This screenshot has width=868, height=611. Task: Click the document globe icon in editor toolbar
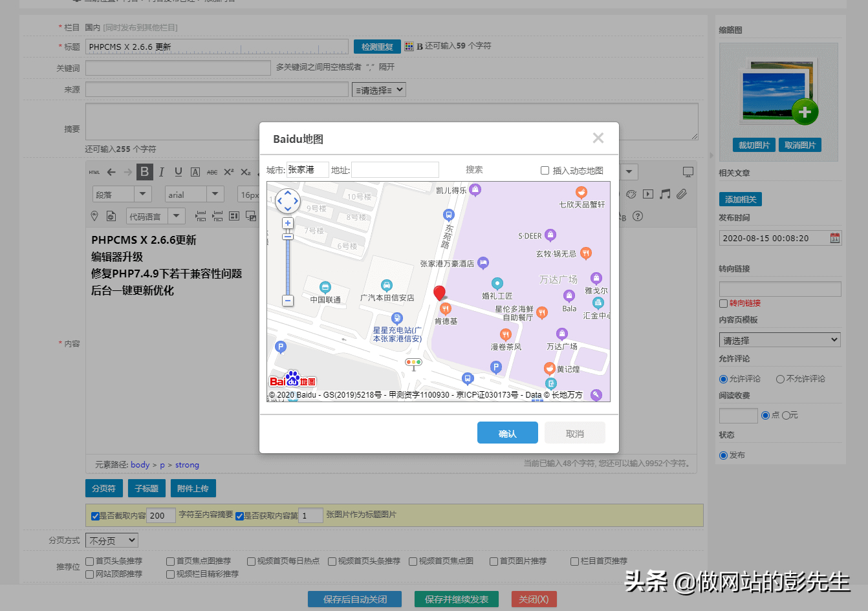[x=111, y=216]
